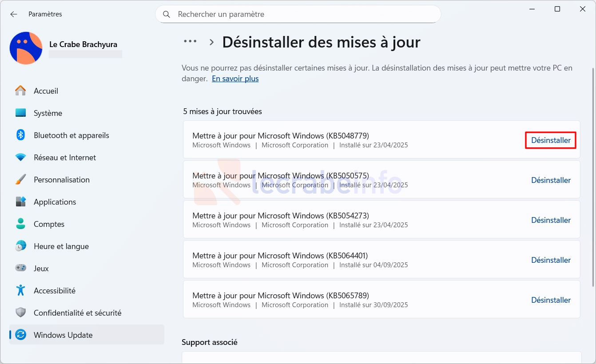Click Désinstaller for KB5065789

click(551, 300)
